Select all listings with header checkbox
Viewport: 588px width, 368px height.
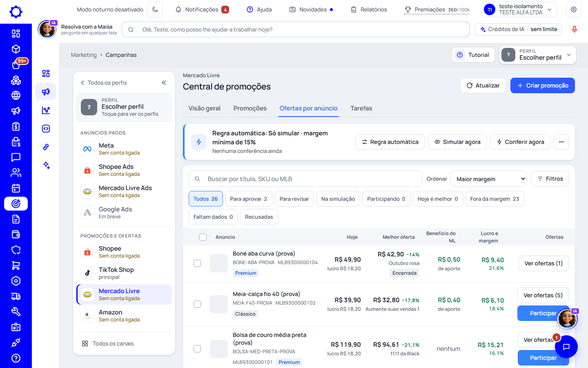(203, 237)
